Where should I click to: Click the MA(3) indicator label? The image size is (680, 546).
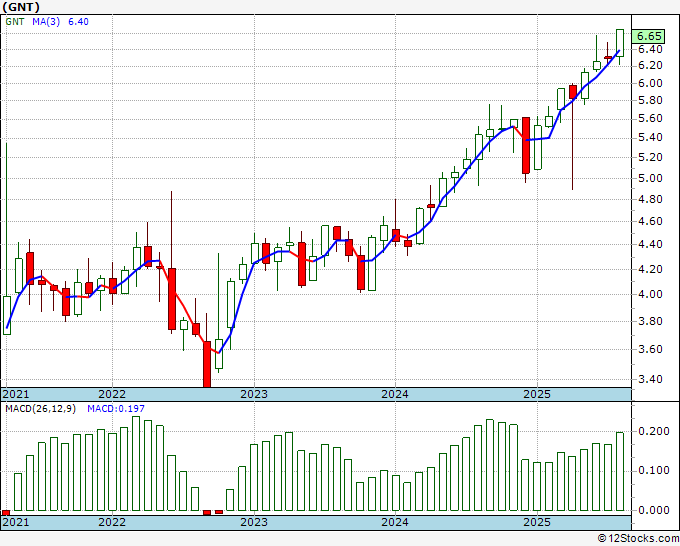46,21
